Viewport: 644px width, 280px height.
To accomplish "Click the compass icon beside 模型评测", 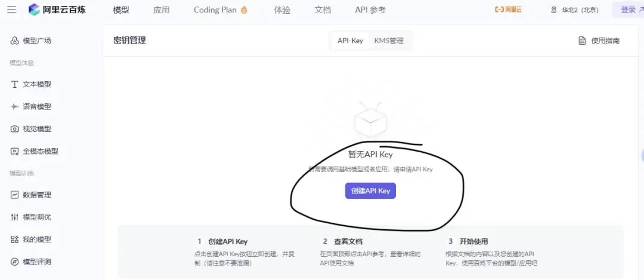I will click(14, 261).
